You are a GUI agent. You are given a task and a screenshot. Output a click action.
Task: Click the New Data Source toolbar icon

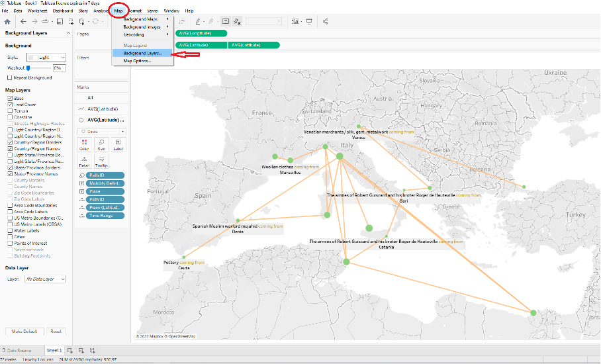point(71,22)
